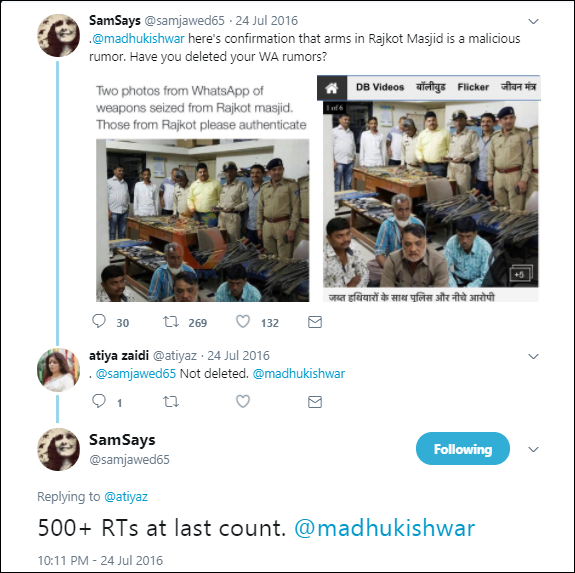
Task: Open @samjawed65 mention in atiya's reply
Action: (x=136, y=374)
